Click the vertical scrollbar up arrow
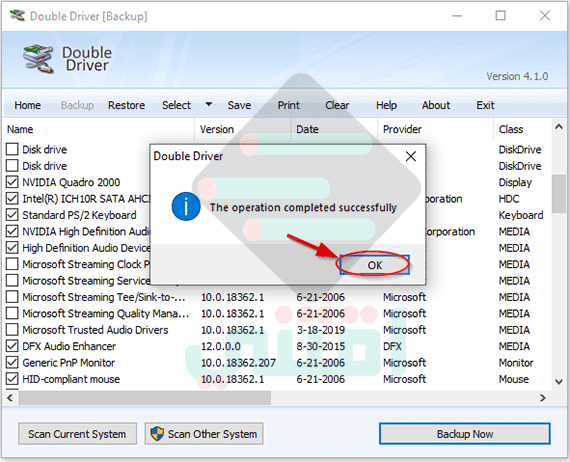The height and width of the screenshot is (462, 570). click(559, 127)
